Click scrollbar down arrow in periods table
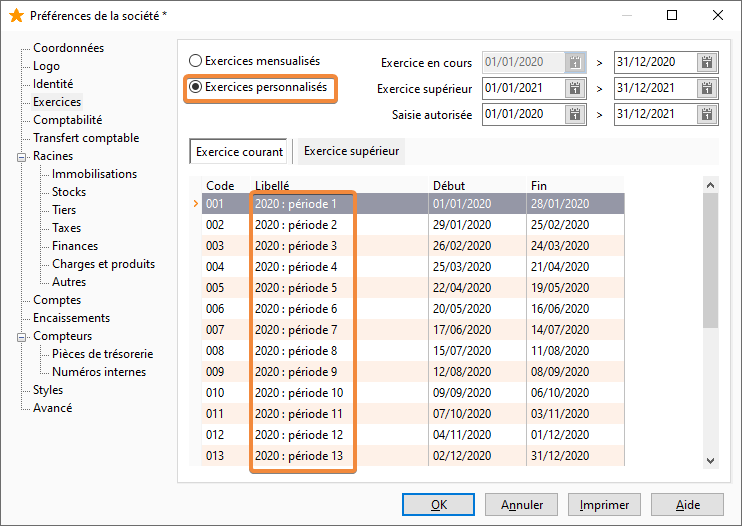 click(x=710, y=460)
